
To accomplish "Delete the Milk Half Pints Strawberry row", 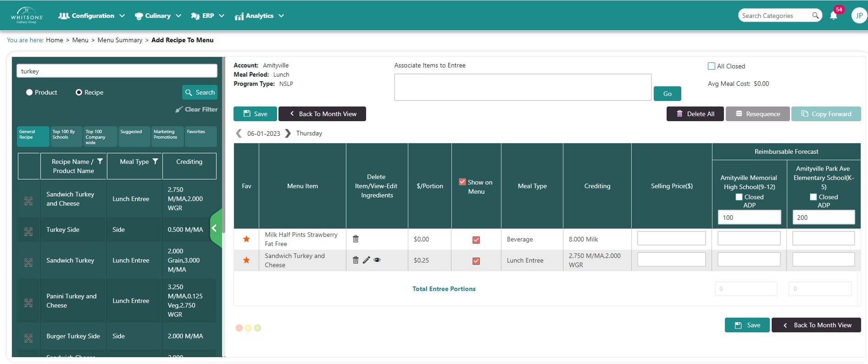I will [x=356, y=239].
